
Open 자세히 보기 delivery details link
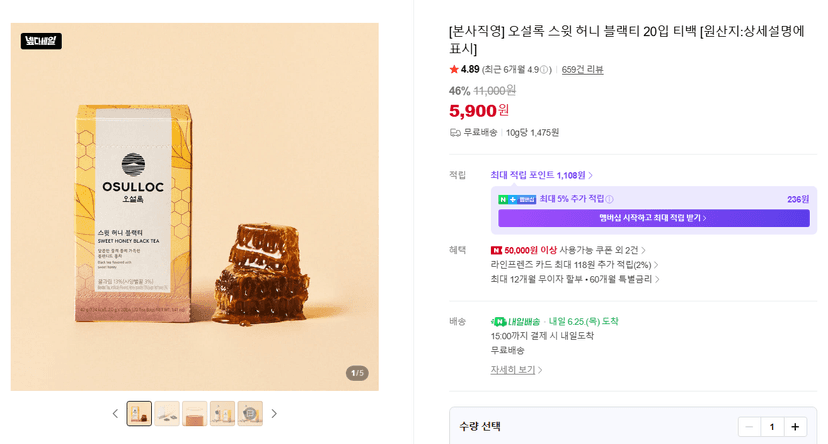coord(516,370)
